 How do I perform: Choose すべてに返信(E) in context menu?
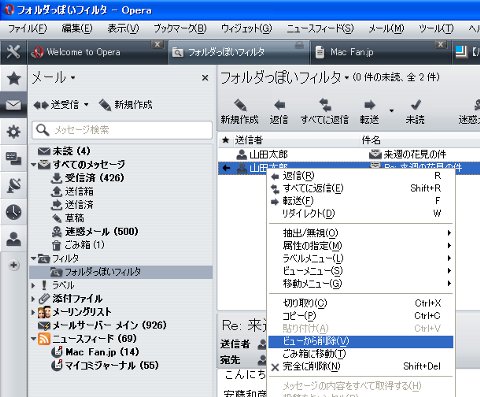[361, 188]
